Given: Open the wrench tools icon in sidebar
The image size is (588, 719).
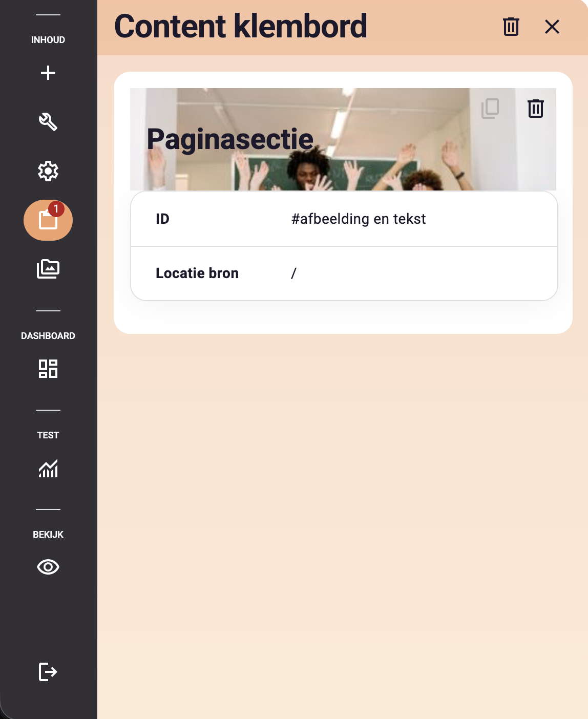Looking at the screenshot, I should pos(48,122).
